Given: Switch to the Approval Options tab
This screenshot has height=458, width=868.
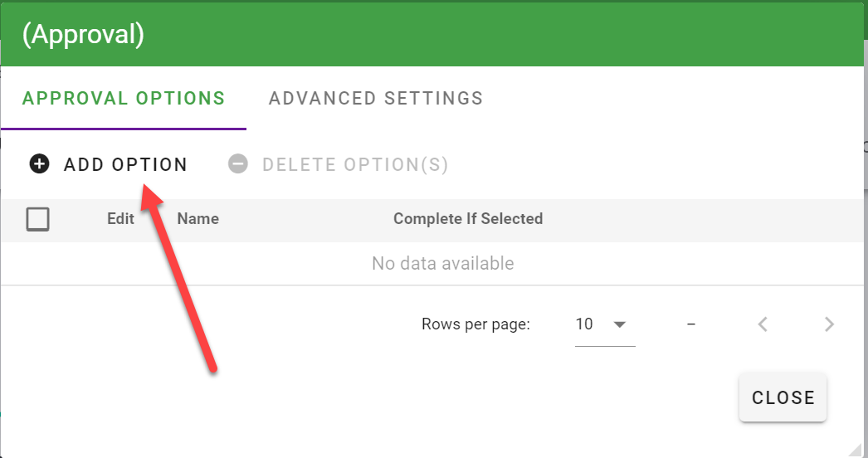Looking at the screenshot, I should click(x=124, y=98).
